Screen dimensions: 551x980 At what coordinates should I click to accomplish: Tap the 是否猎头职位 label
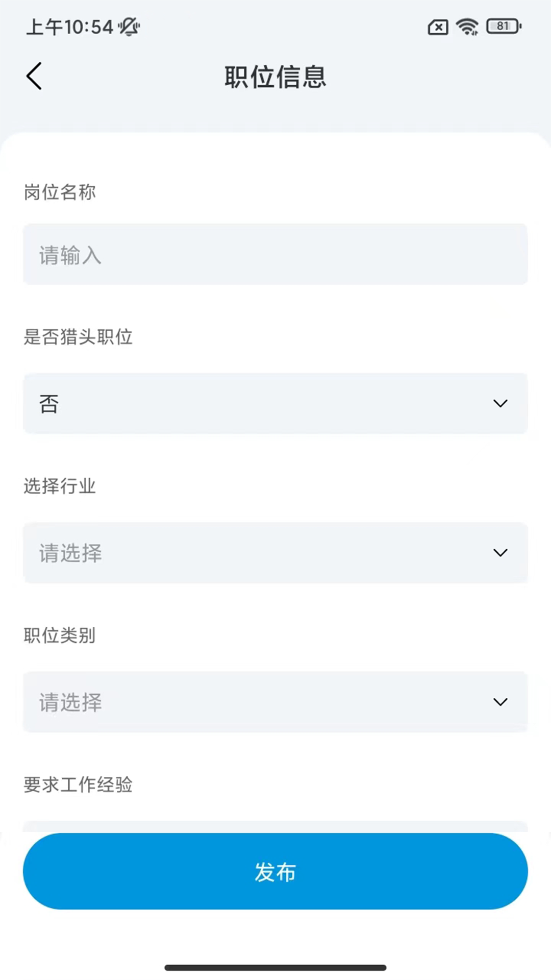point(78,337)
